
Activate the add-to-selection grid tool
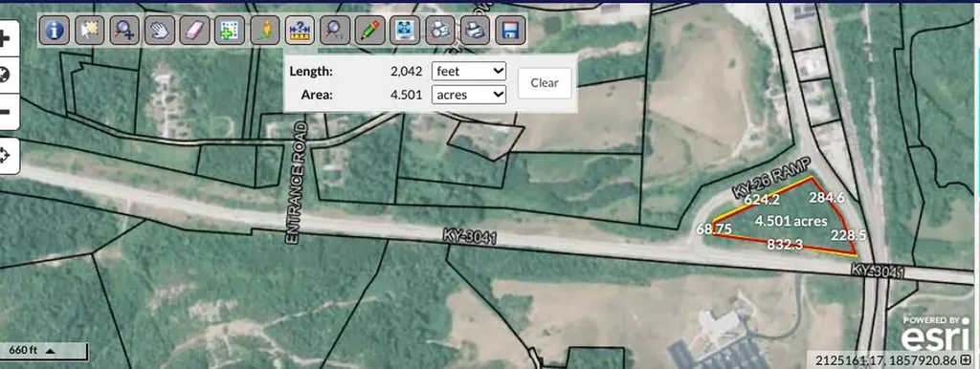tap(230, 30)
